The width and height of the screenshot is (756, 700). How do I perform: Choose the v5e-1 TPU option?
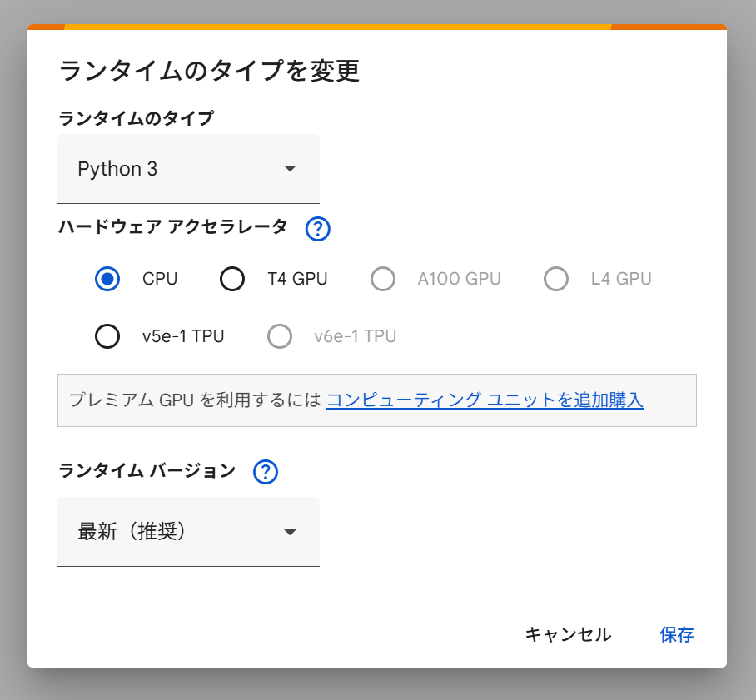[x=107, y=336]
